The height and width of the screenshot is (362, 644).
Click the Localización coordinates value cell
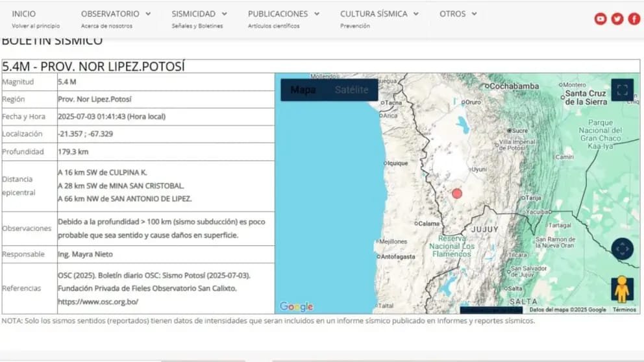86,134
